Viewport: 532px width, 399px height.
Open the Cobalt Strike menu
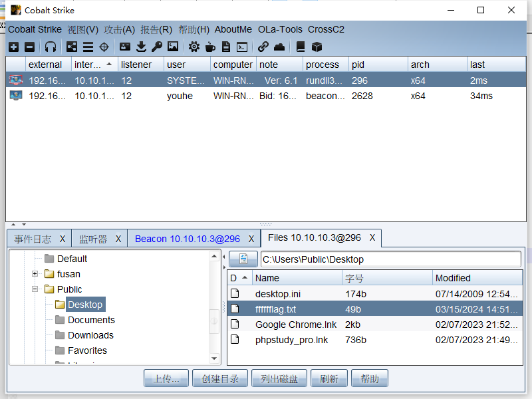click(35, 29)
